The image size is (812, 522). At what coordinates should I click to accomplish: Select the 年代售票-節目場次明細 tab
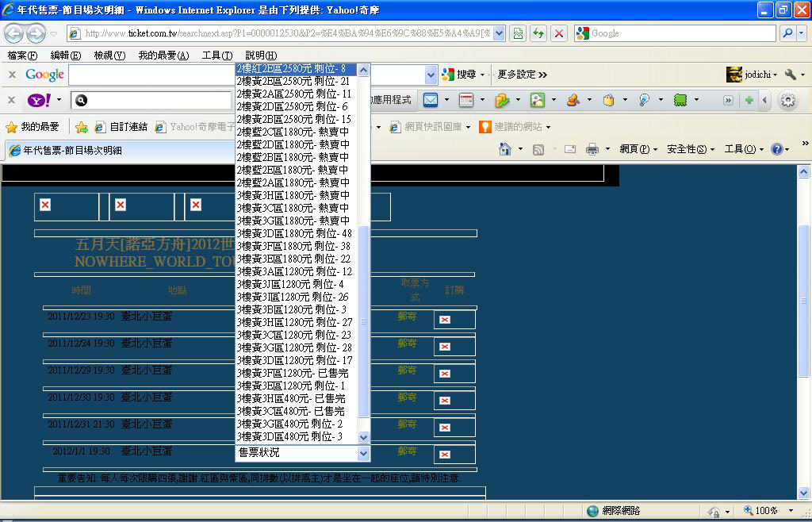pos(119,151)
